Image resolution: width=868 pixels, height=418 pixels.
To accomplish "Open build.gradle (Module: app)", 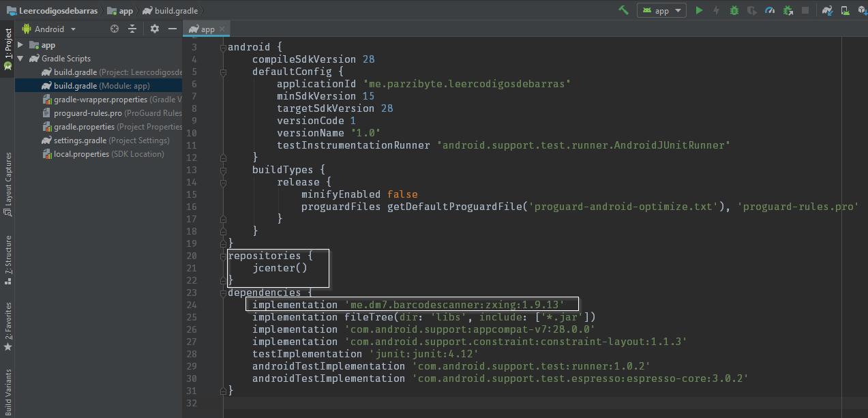I will pos(95,86).
